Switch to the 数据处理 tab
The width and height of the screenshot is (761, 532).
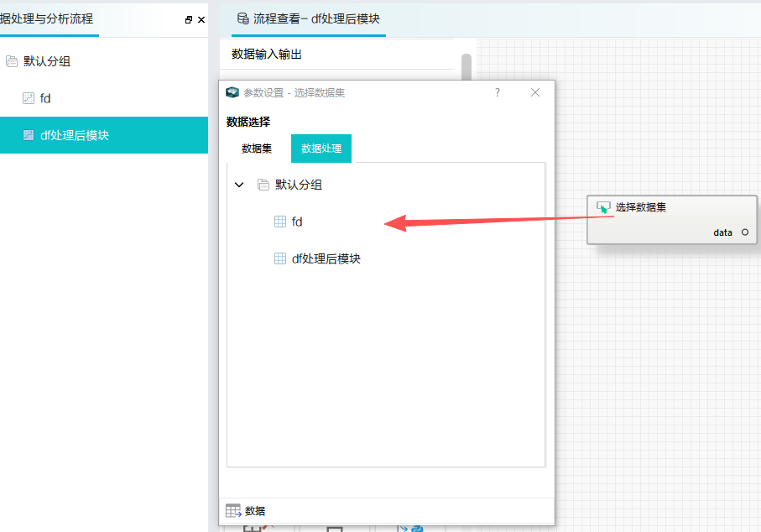(x=321, y=149)
